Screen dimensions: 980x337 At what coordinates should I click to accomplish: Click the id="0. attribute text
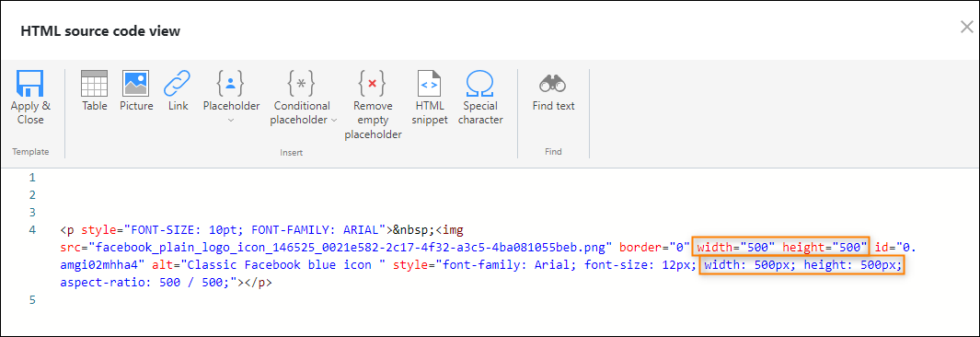point(895,247)
